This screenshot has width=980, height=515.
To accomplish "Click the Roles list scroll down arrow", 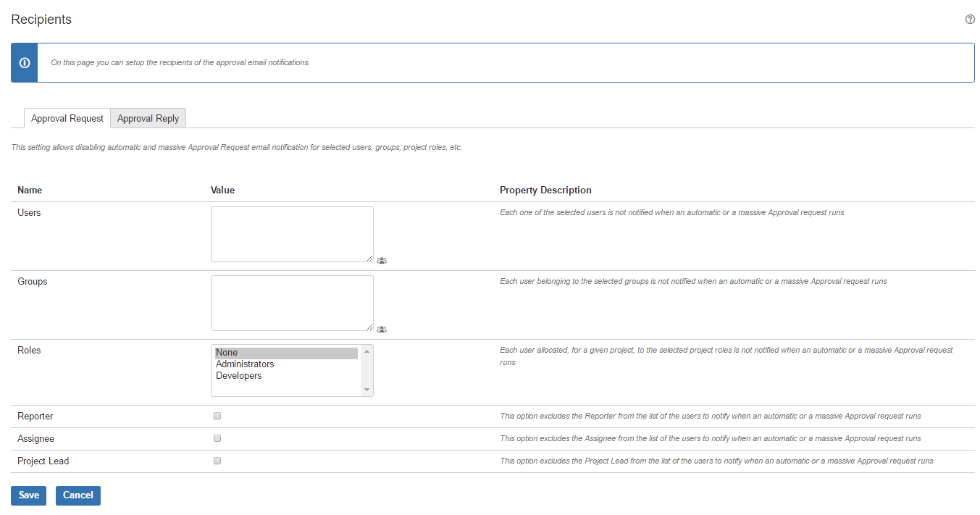I will pos(367,390).
